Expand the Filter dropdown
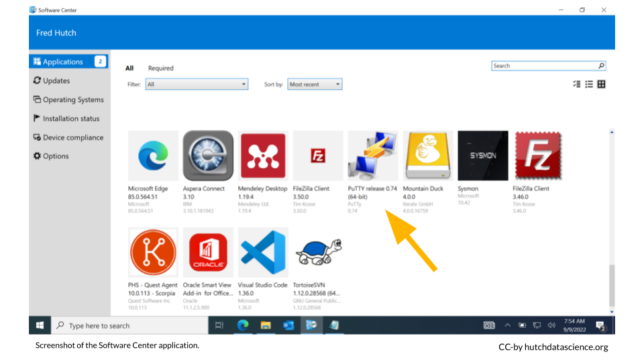644x362 pixels. [197, 84]
